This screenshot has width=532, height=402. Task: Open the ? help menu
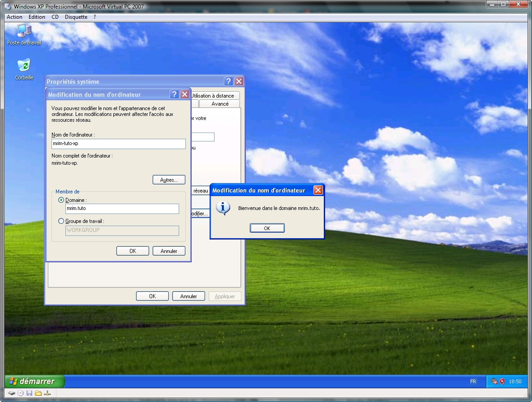(94, 17)
